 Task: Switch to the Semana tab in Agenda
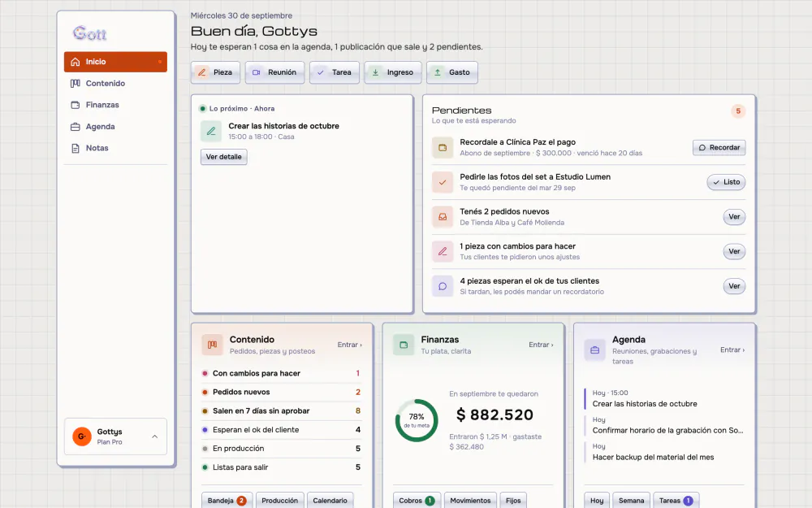(x=631, y=501)
